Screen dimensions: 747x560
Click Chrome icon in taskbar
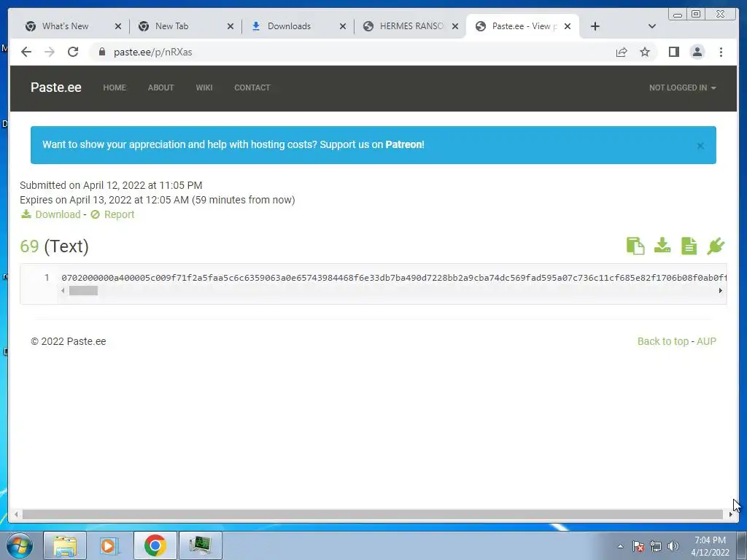click(155, 545)
